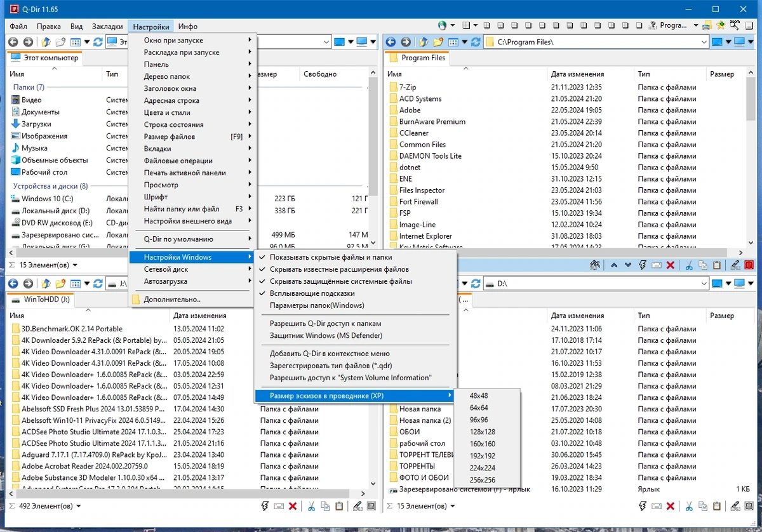The height and width of the screenshot is (532, 762).
Task: Click the blue monitor icon right of C:\Program Files address
Action: (717, 42)
